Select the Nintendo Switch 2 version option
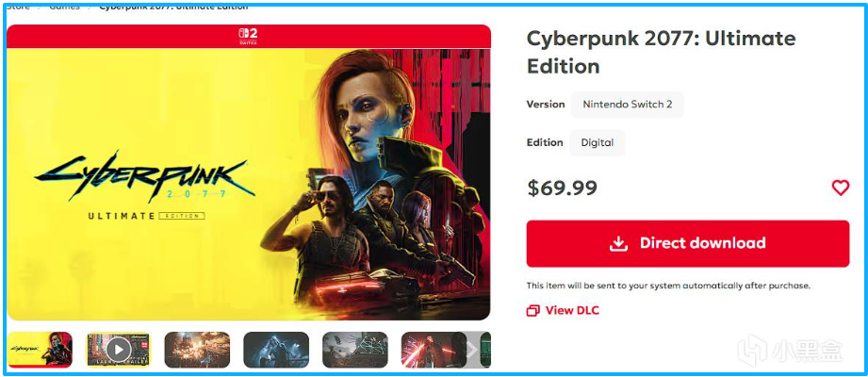Screen dimensions: 868x377 point(627,104)
